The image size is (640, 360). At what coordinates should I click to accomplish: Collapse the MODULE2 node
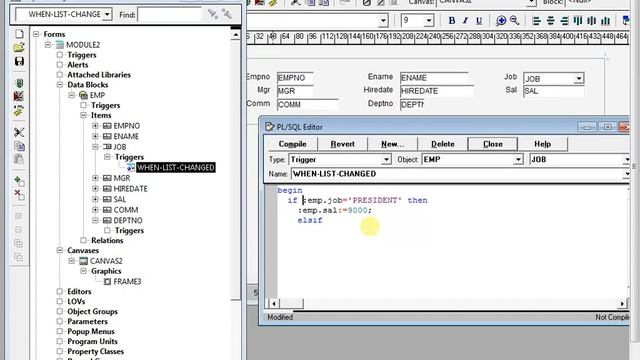(x=48, y=44)
